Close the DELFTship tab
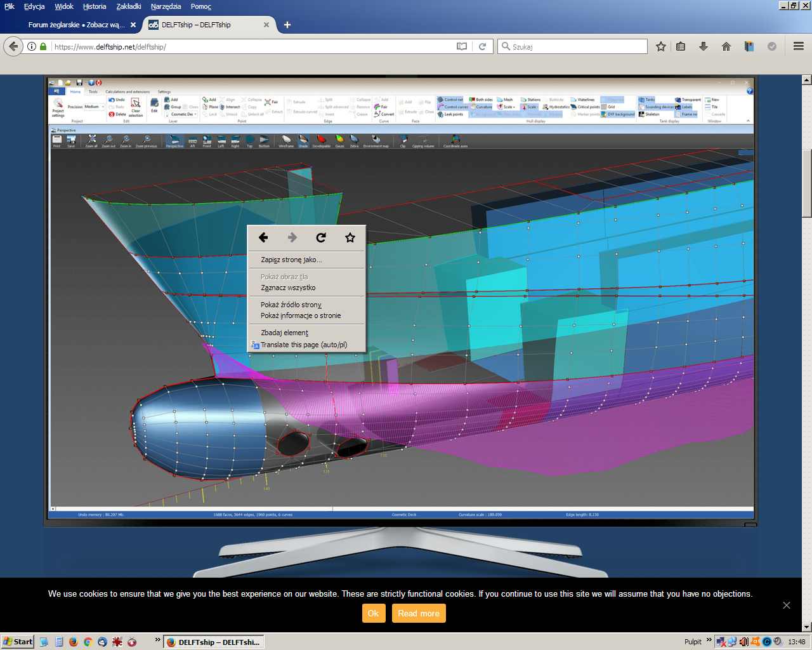Screen dimensions: 812x650 266,25
